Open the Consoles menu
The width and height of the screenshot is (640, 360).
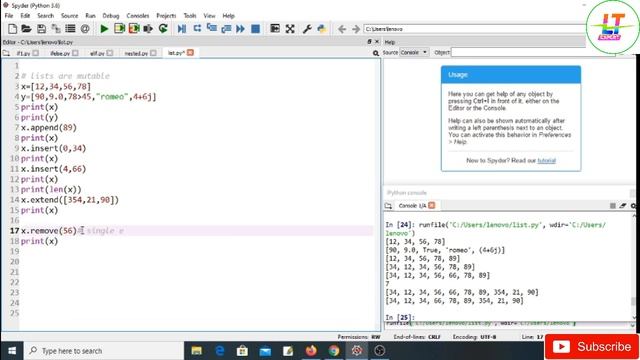coord(138,16)
